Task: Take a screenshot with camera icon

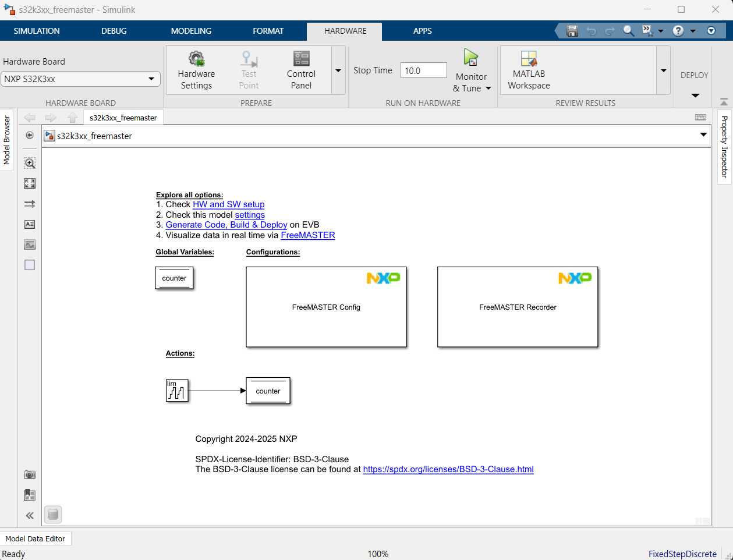Action: tap(30, 475)
